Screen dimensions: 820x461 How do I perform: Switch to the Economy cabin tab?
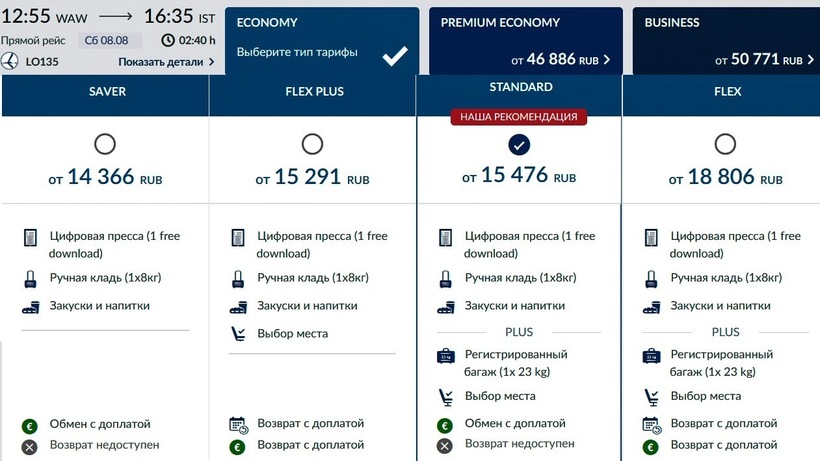[321, 40]
